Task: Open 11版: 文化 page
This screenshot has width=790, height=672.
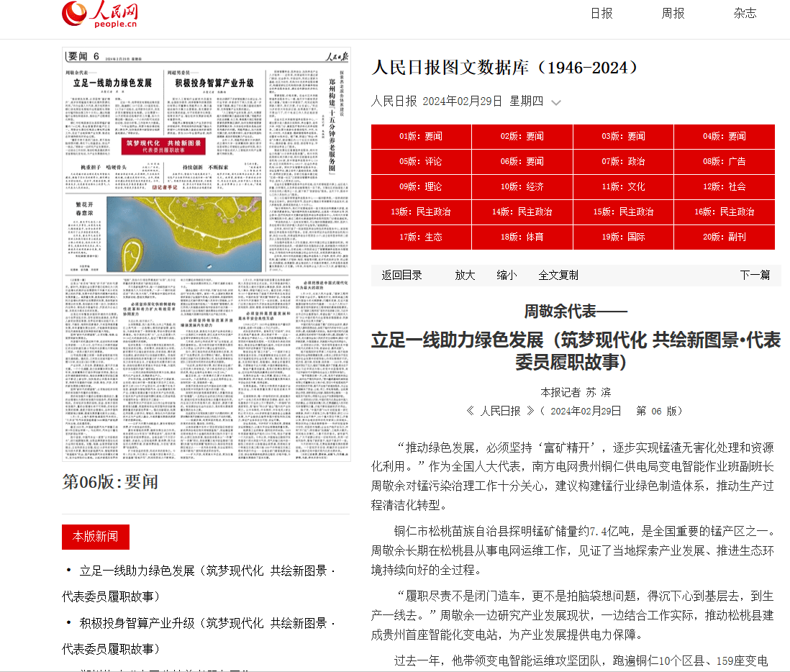Action: coord(624,187)
